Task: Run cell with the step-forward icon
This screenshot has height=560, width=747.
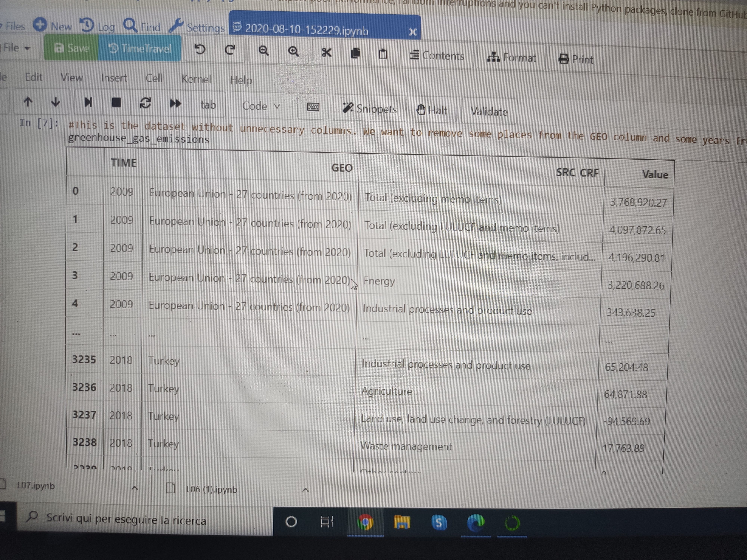Action: pyautogui.click(x=88, y=102)
